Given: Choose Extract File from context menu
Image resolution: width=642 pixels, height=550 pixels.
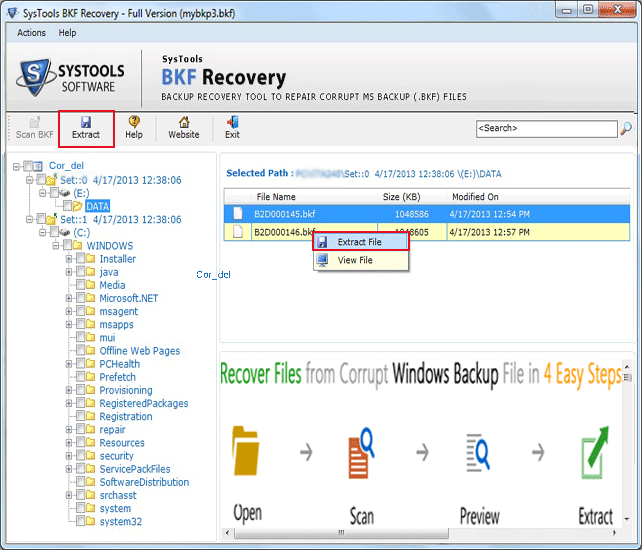Looking at the screenshot, I should [x=359, y=242].
